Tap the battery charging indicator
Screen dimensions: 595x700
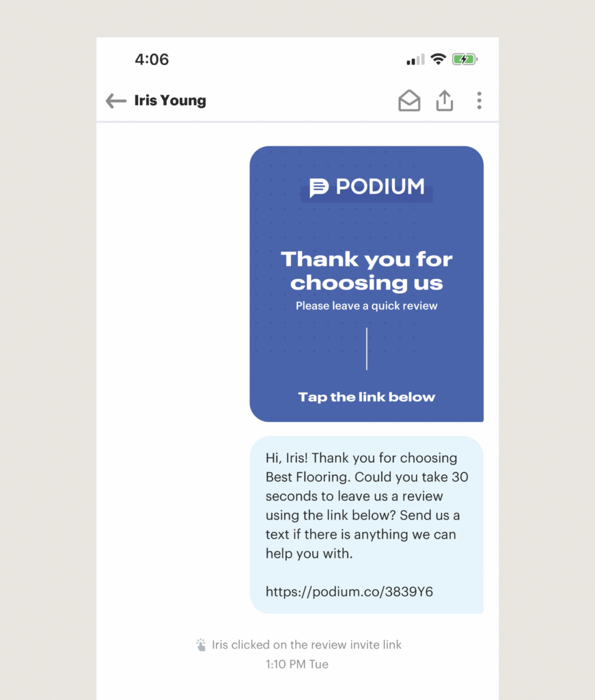465,59
